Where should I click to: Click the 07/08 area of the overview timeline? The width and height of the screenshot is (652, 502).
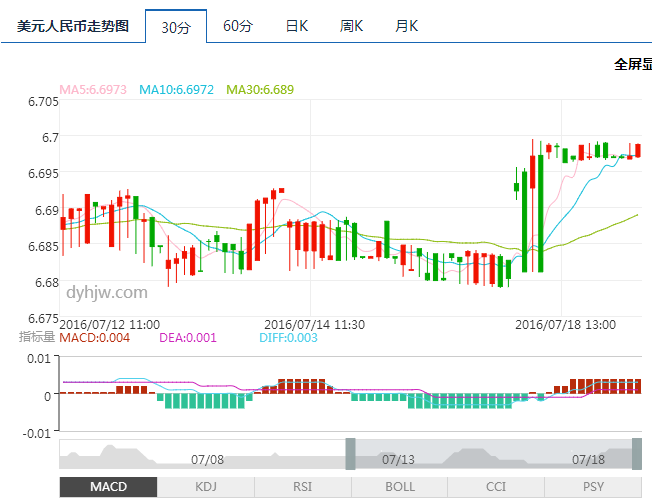click(x=207, y=460)
